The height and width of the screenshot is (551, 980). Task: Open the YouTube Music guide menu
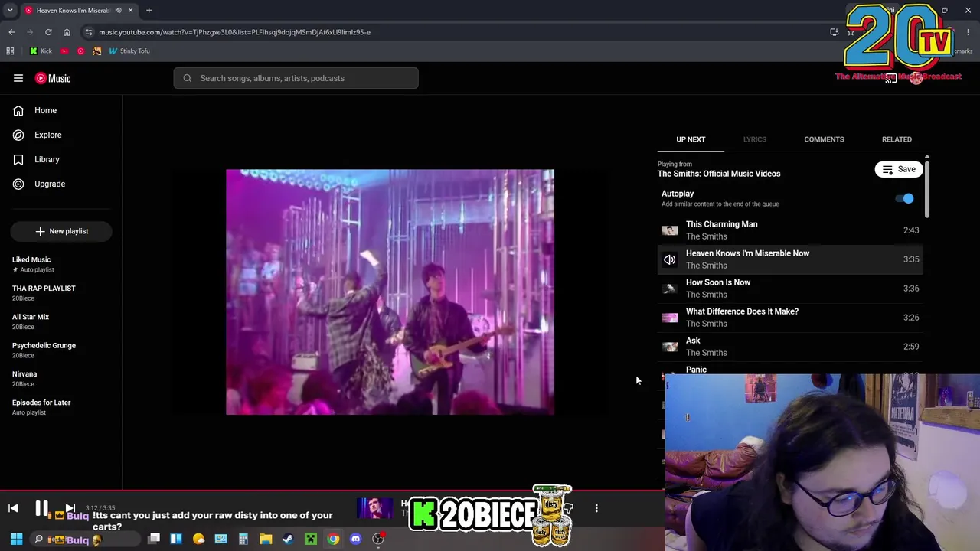coord(18,78)
